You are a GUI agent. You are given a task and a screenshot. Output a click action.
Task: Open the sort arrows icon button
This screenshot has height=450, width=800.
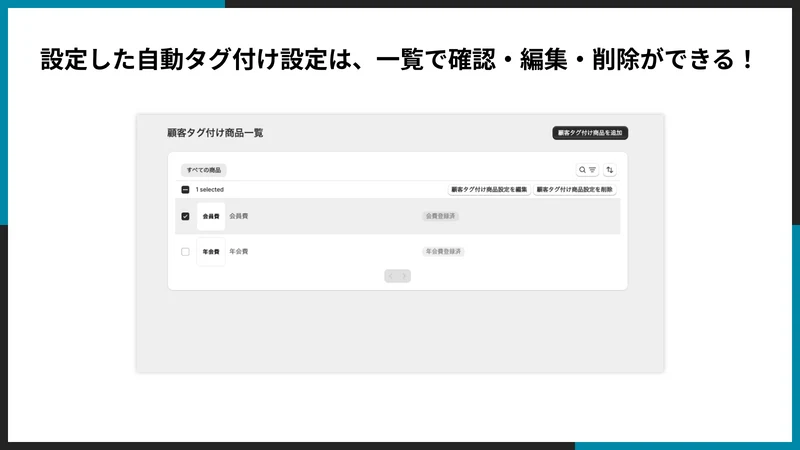point(610,170)
